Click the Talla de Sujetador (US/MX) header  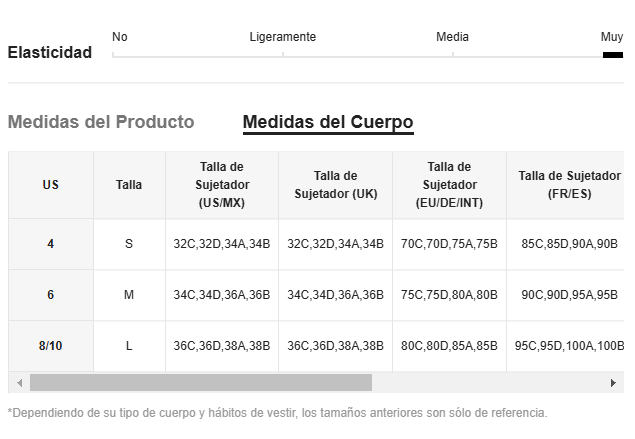pos(222,185)
